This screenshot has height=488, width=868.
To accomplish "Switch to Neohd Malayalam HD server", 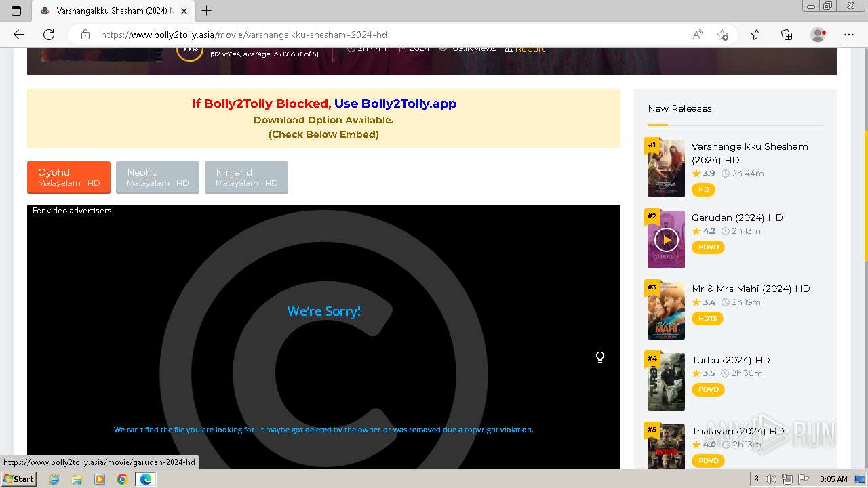I will click(157, 177).
